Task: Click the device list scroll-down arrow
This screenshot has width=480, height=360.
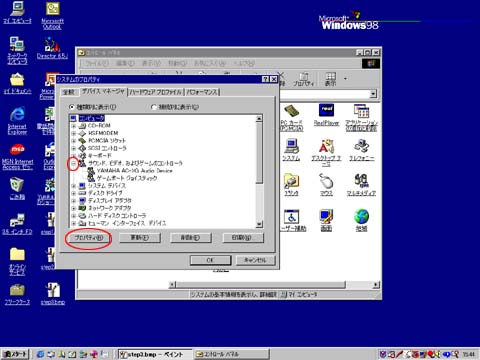Action: (x=259, y=224)
